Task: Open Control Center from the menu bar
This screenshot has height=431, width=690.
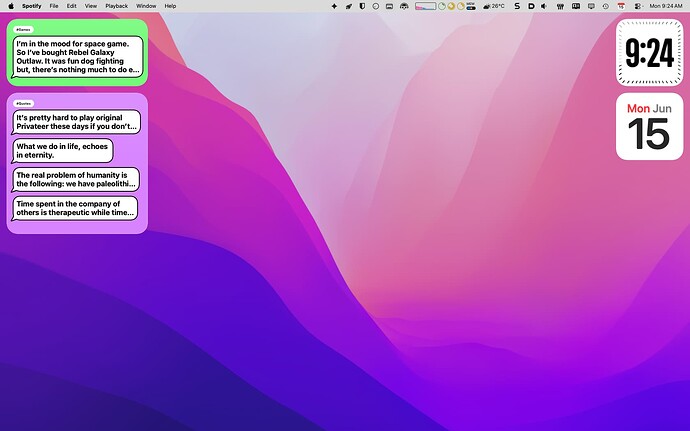Action: click(637, 6)
